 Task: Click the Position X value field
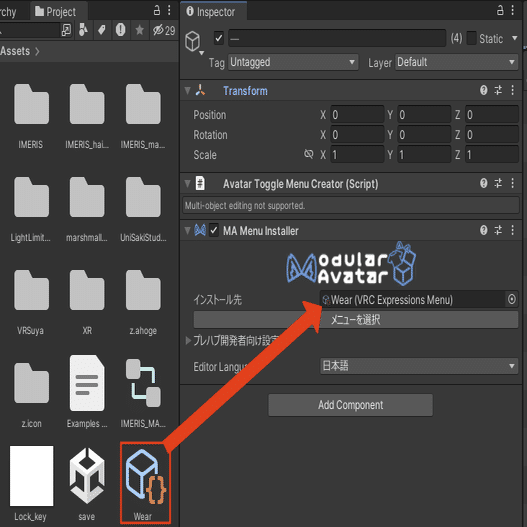(357, 115)
